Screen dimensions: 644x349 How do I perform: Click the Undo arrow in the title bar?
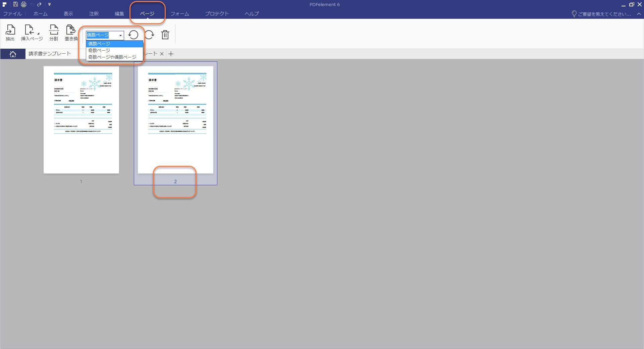pyautogui.click(x=32, y=4)
